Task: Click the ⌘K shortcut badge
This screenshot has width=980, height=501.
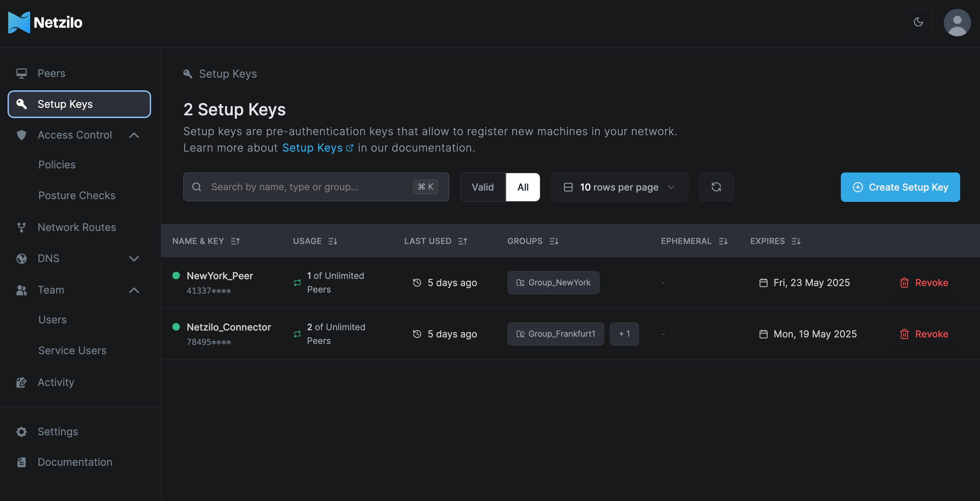Action: click(x=425, y=187)
